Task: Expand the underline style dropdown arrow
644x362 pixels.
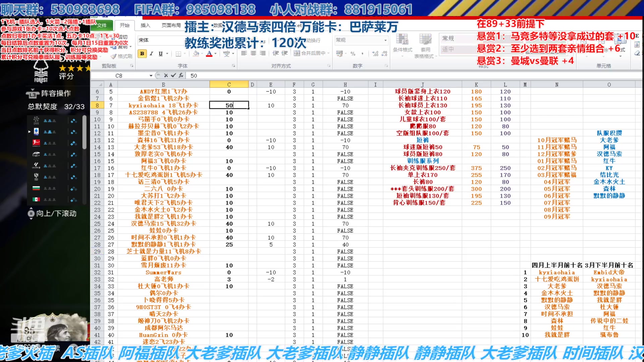Action: coord(167,54)
